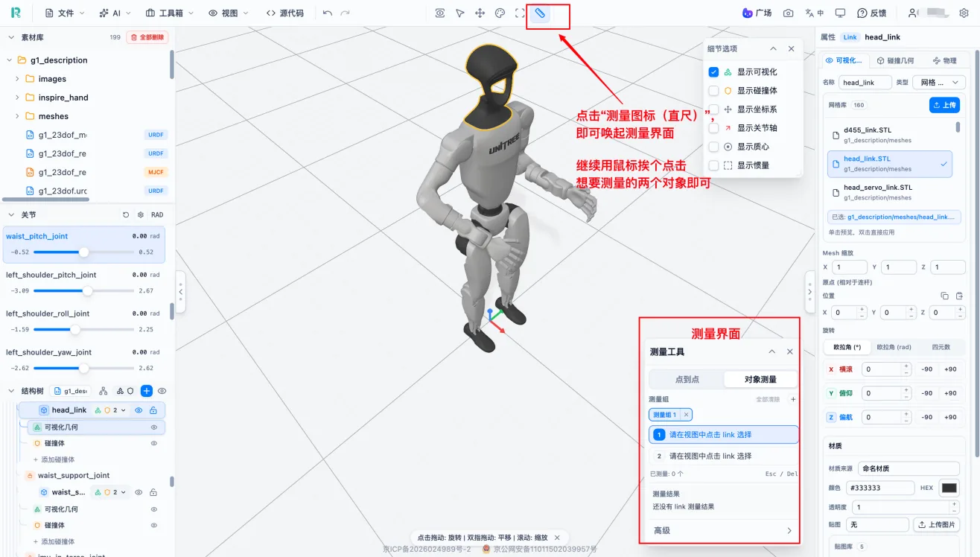Check 显示关节轴 option
Screen dimensions: 980x557
(713, 128)
